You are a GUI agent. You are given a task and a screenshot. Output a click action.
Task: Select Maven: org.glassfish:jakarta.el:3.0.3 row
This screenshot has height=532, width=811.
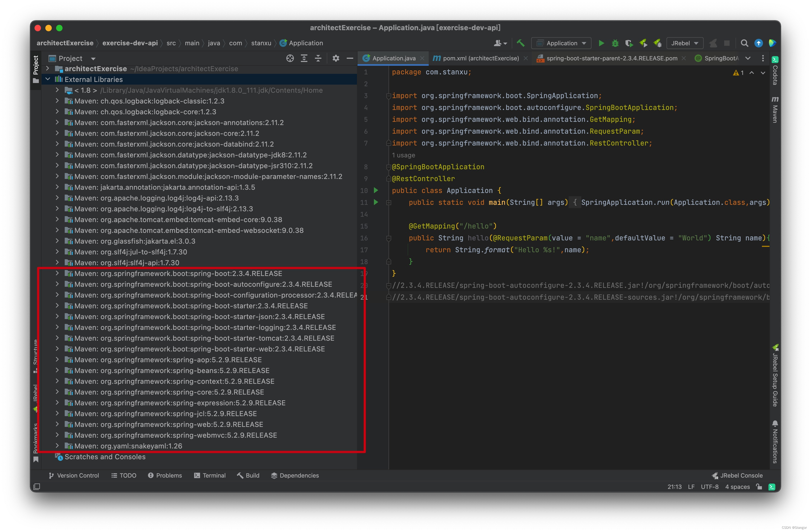pyautogui.click(x=199, y=241)
